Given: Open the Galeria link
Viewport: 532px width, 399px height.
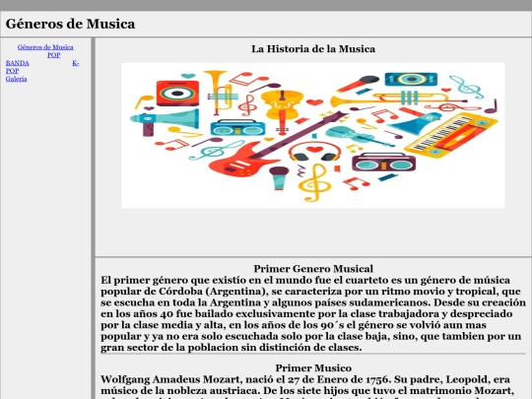Looking at the screenshot, I should pyautogui.click(x=17, y=79).
